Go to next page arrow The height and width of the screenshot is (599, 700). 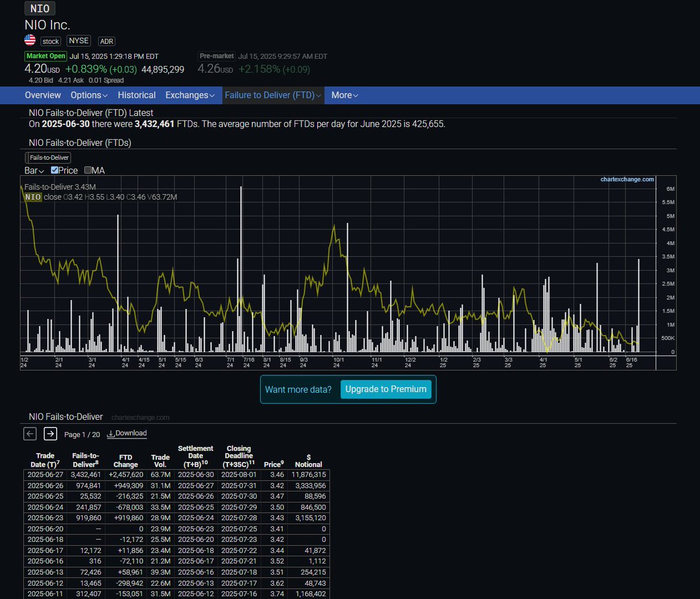point(50,433)
